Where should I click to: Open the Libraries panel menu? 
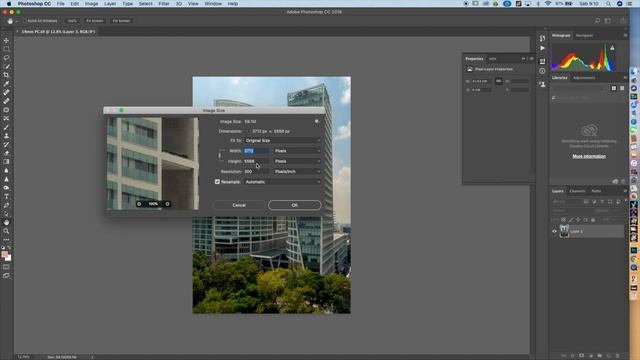click(x=625, y=78)
